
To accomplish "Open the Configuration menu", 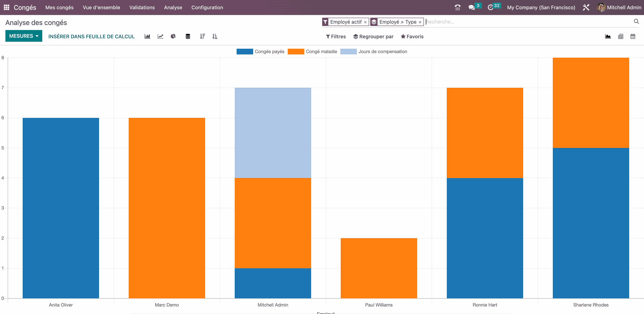I will [x=207, y=7].
